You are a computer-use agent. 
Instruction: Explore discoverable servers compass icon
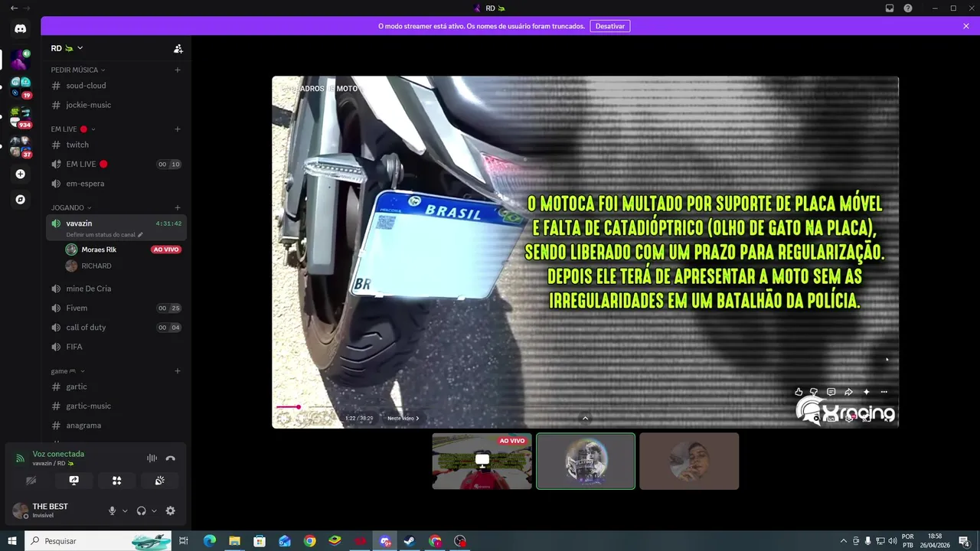21,200
